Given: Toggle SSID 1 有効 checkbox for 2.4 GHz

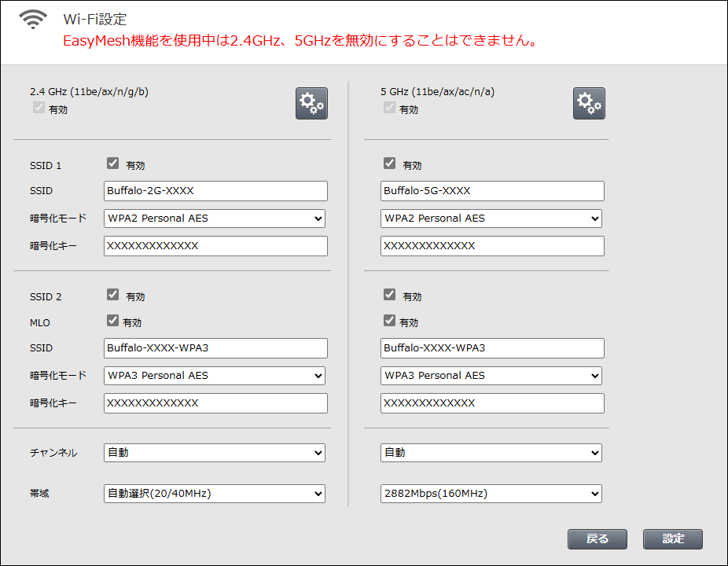Looking at the screenshot, I should [112, 164].
